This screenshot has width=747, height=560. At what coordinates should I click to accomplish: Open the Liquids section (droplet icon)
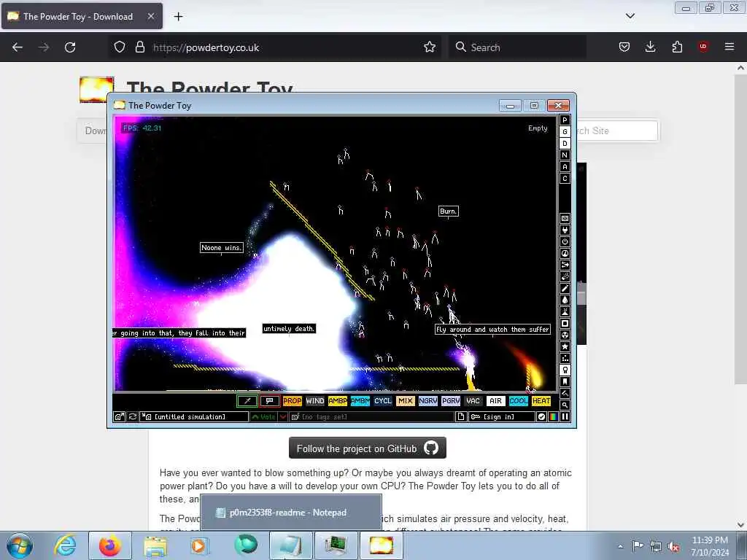[565, 300]
